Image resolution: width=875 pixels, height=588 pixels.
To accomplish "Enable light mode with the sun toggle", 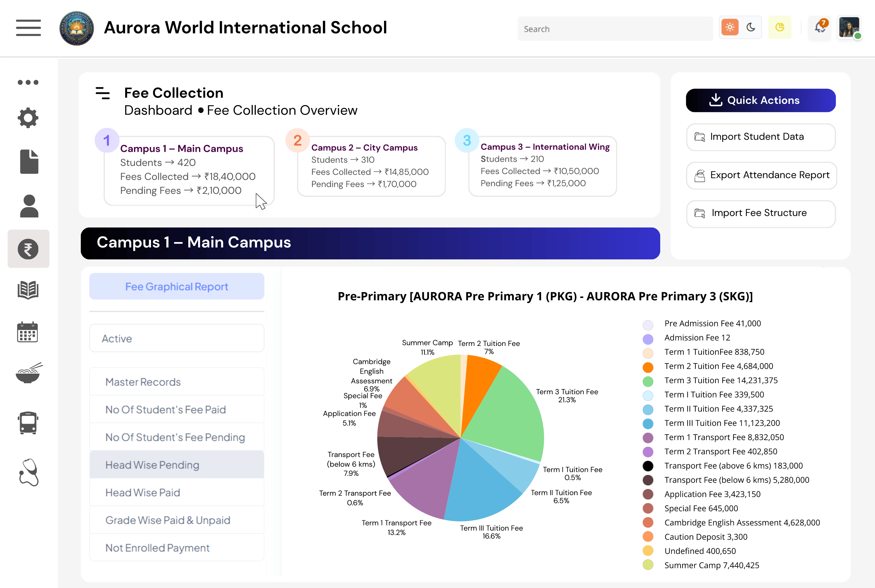I will [x=729, y=27].
